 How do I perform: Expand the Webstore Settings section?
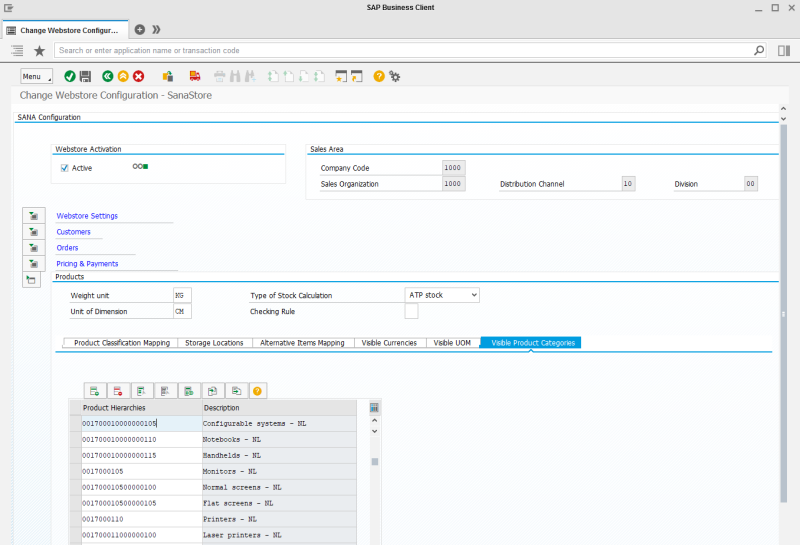pyautogui.click(x=34, y=216)
